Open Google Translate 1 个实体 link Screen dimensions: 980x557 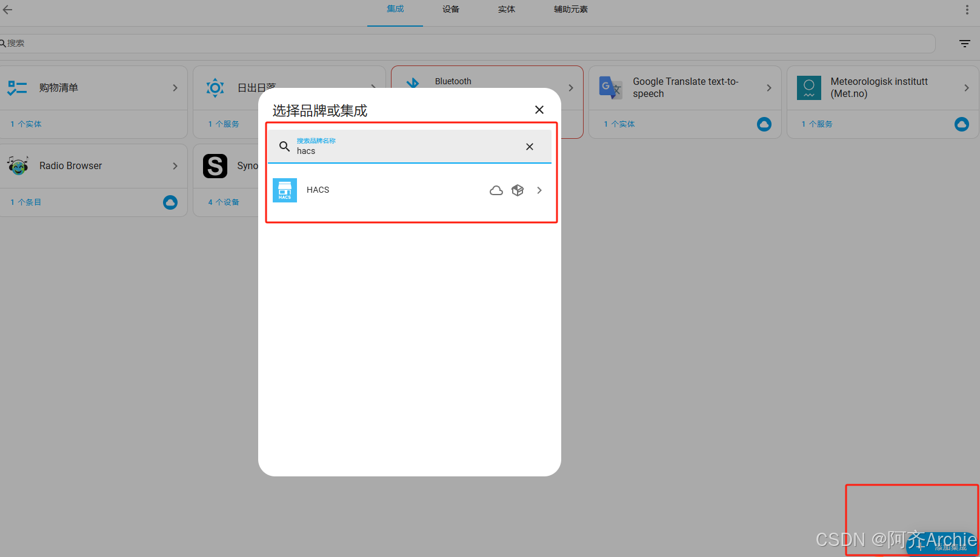pyautogui.click(x=619, y=124)
